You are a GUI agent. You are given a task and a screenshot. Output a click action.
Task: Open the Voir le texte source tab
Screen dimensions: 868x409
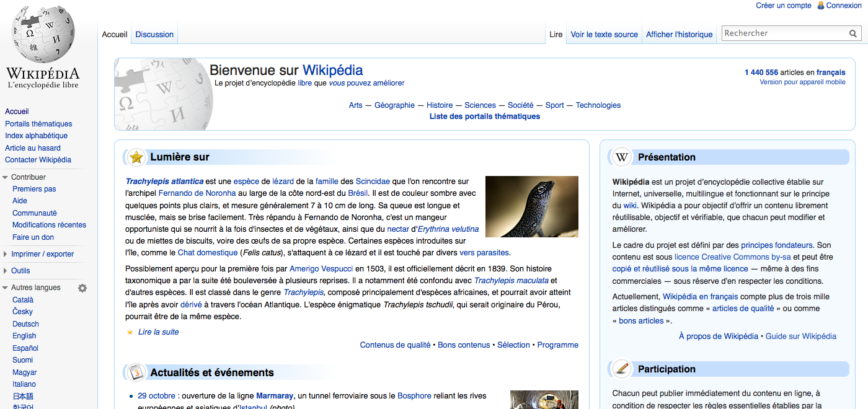604,35
